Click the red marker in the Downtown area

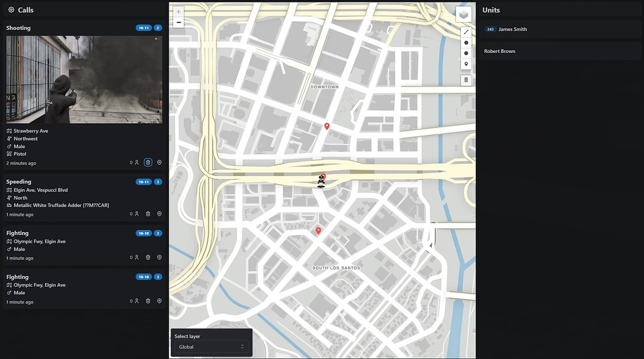click(x=326, y=126)
